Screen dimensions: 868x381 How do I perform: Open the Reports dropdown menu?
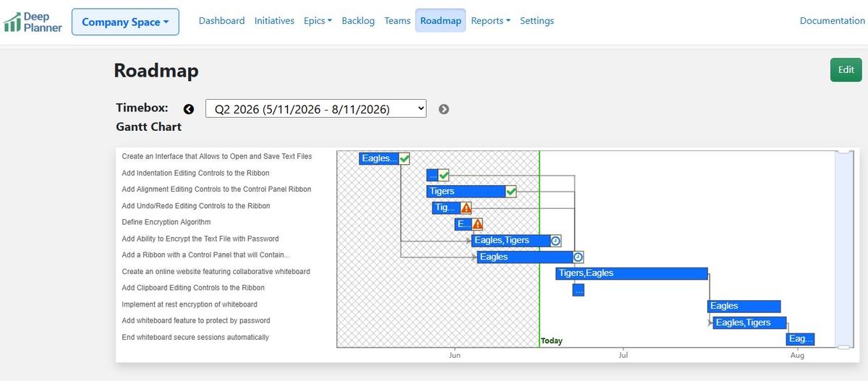point(490,21)
